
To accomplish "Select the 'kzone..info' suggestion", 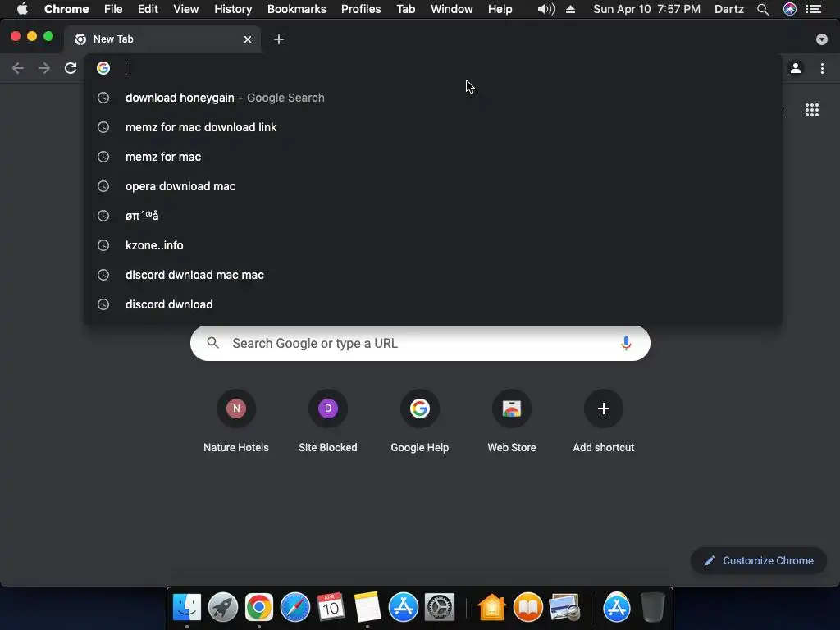I will (433, 244).
